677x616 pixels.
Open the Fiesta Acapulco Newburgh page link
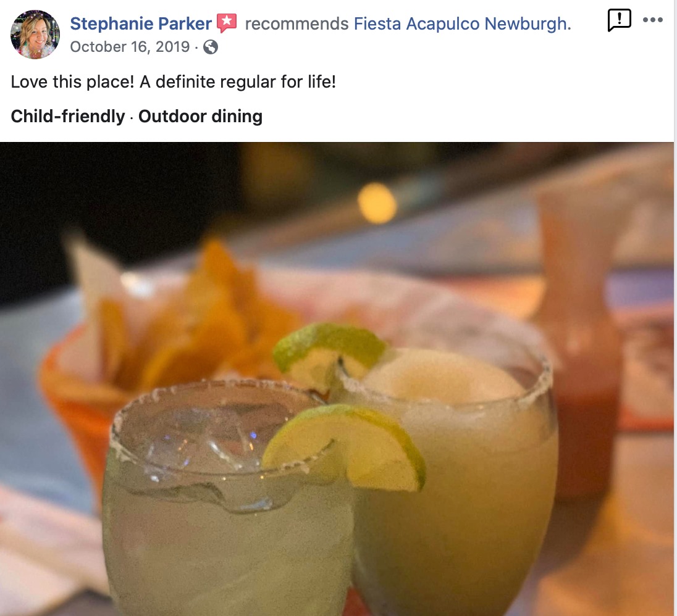click(x=463, y=23)
